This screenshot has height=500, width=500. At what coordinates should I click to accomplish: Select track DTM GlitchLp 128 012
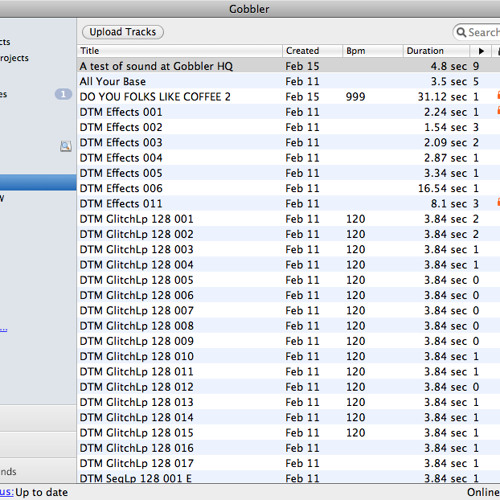coord(288,387)
